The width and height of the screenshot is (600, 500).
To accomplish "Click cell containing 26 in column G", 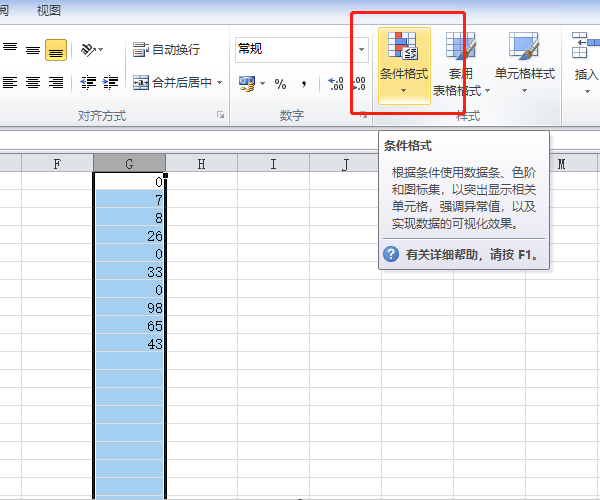I will [x=129, y=235].
